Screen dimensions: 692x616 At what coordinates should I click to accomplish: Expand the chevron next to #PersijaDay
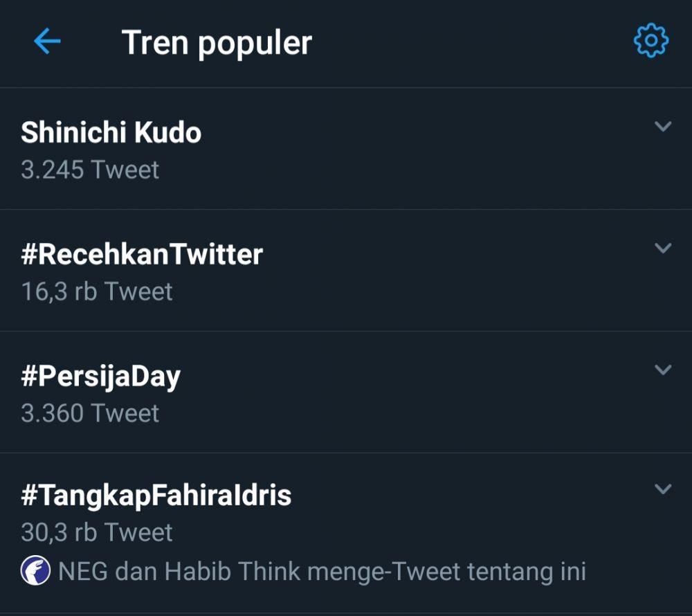point(663,370)
